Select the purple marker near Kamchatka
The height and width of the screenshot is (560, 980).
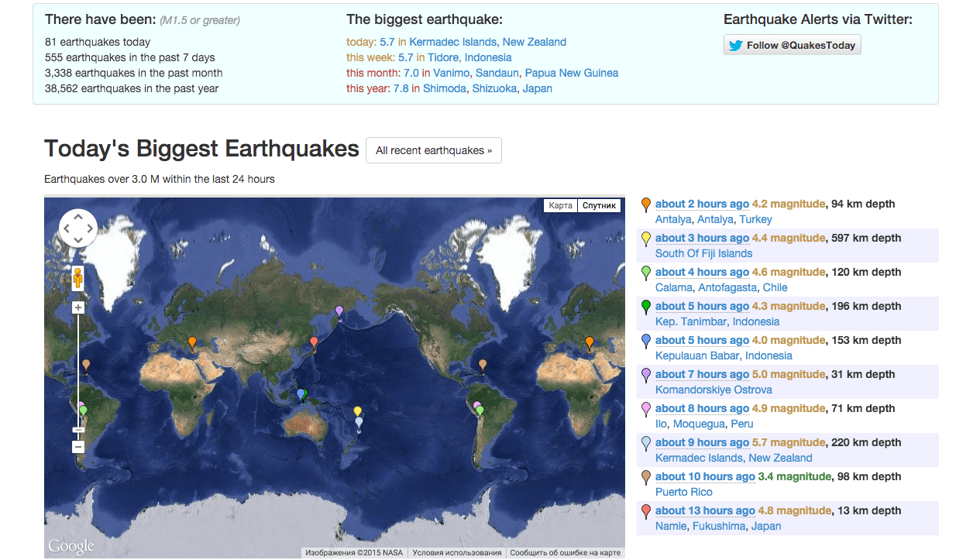(339, 310)
